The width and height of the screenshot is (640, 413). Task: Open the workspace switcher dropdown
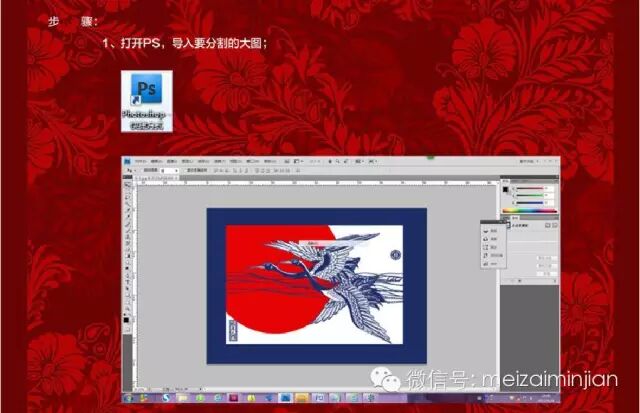(529, 161)
